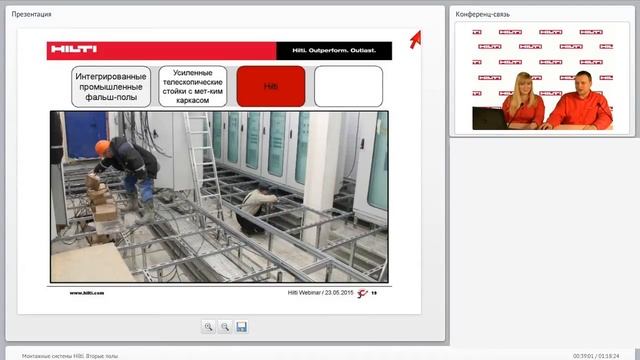The height and width of the screenshot is (360, 640).
Task: Click 'Hilti. Outperform. Outlast.' slogan text
Action: click(334, 51)
